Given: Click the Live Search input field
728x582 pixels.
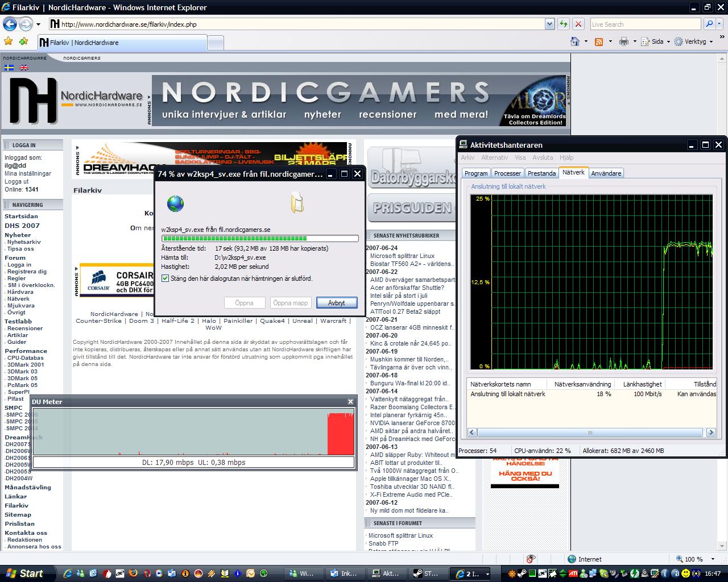Looking at the screenshot, I should [645, 24].
